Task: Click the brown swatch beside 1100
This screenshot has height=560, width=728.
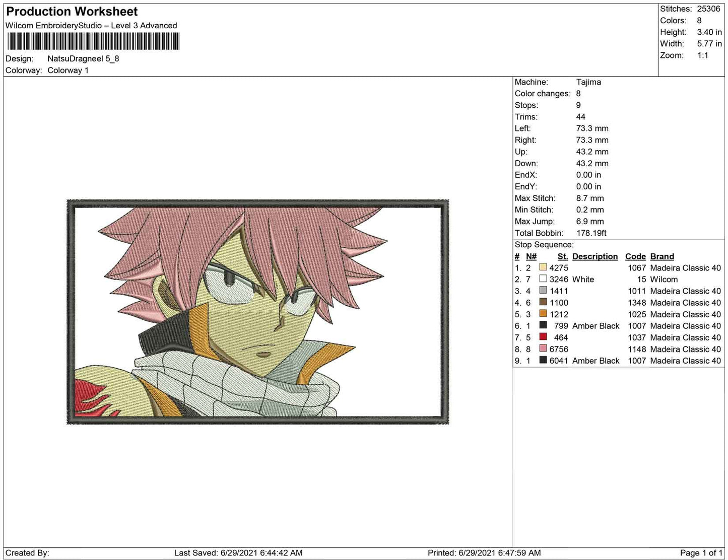Action: pyautogui.click(x=543, y=302)
